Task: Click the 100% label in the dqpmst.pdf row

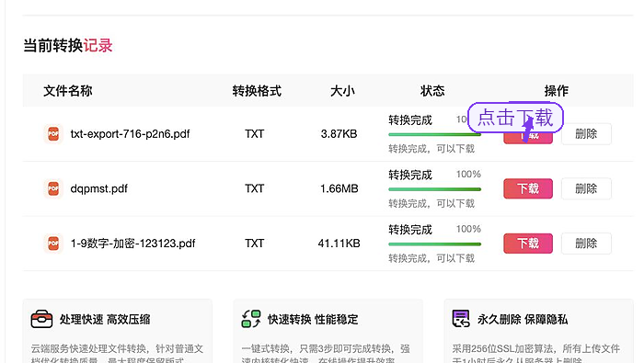Action: point(468,175)
